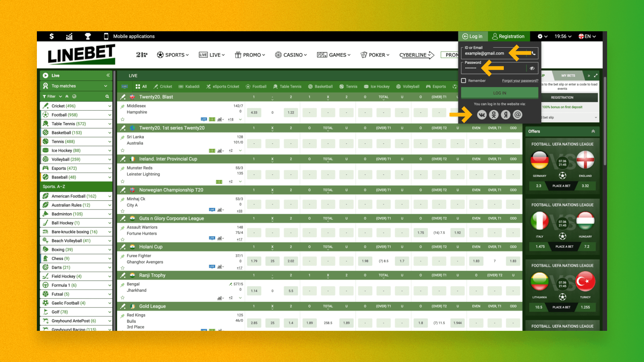Select odds 4.33 for Middlesex
The image size is (644, 362).
click(x=254, y=113)
